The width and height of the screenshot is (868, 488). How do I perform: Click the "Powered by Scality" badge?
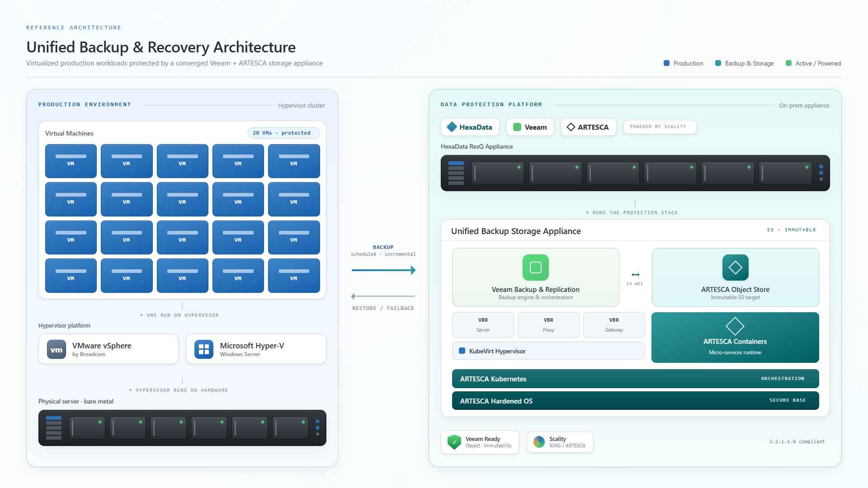(660, 127)
